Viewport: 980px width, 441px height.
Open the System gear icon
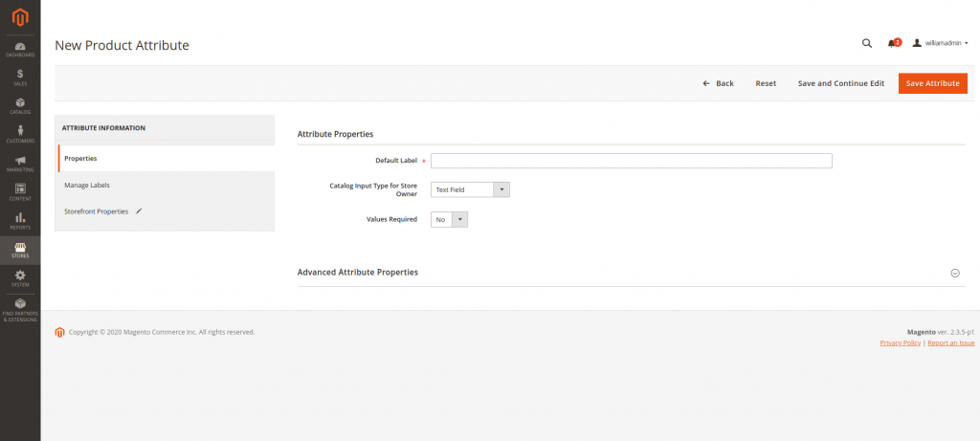(x=20, y=277)
